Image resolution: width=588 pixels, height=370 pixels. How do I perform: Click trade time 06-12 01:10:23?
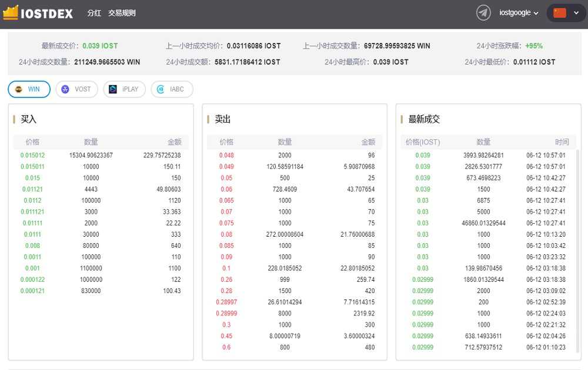click(x=546, y=347)
